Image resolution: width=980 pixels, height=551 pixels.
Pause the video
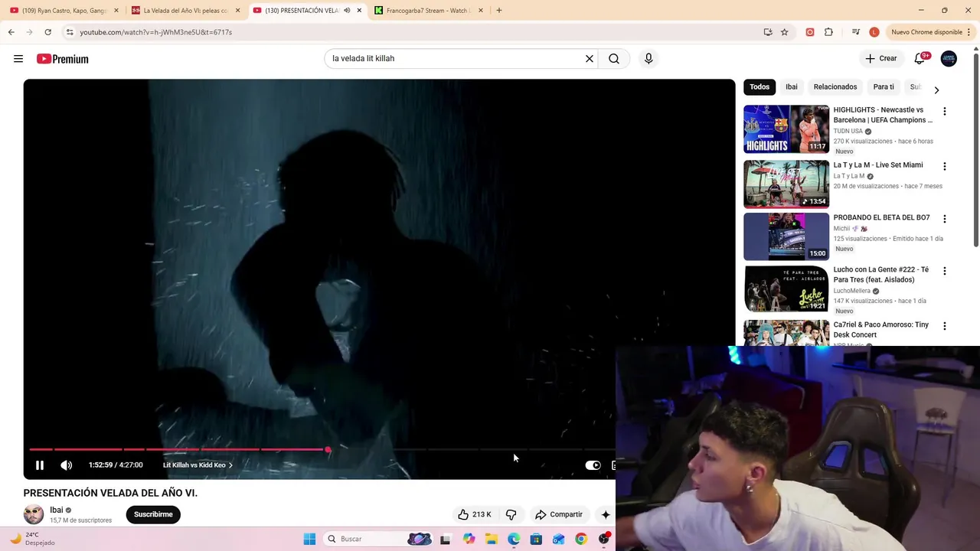[40, 465]
